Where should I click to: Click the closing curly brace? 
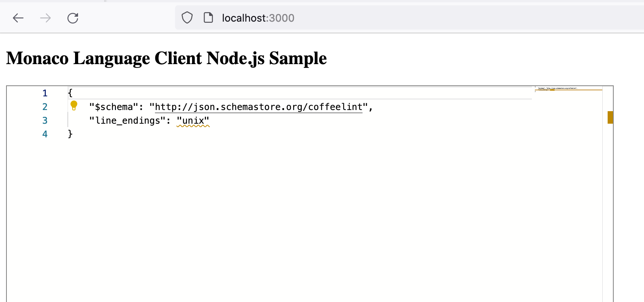coord(70,134)
